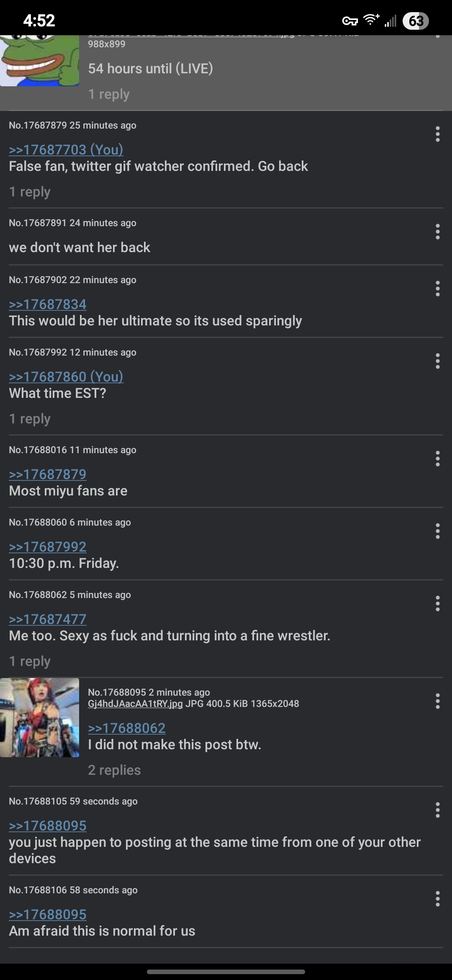
Task: Expand 1 reply under "Me too" post
Action: pyautogui.click(x=30, y=661)
